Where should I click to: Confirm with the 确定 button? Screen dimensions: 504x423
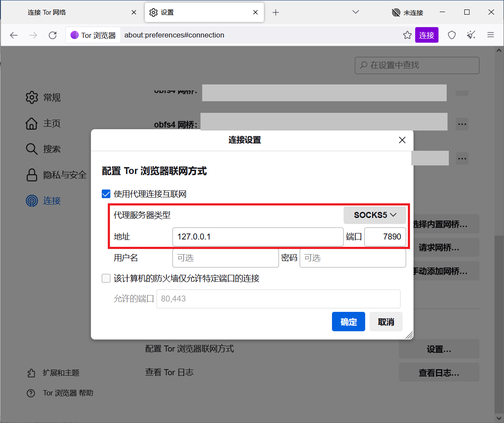point(348,321)
